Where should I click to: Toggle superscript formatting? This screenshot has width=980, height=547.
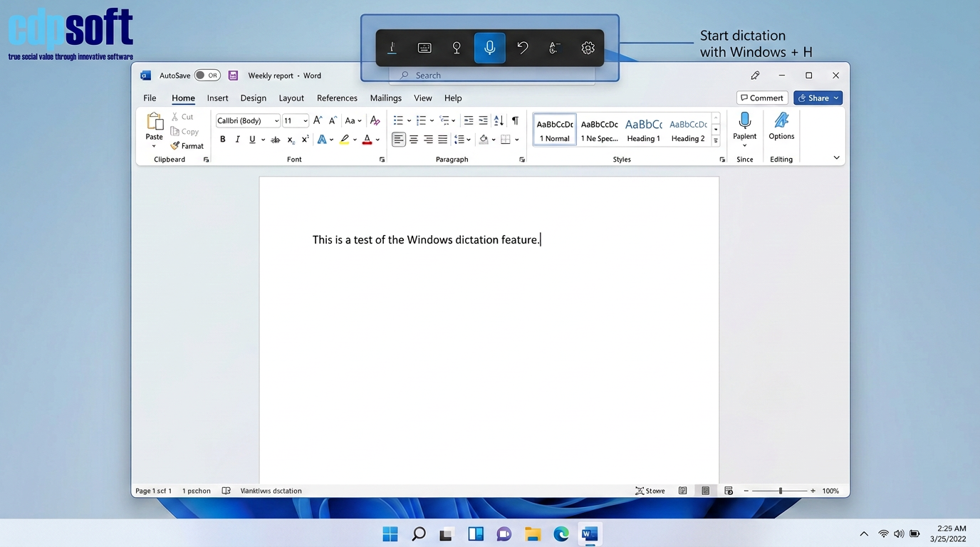pos(305,140)
